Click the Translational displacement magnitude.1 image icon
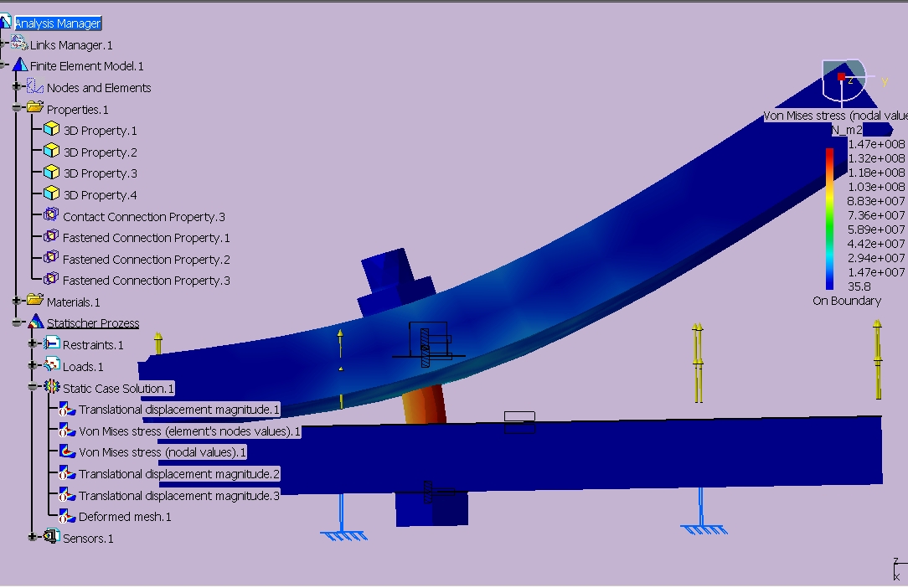The height and width of the screenshot is (588, 908). point(67,410)
